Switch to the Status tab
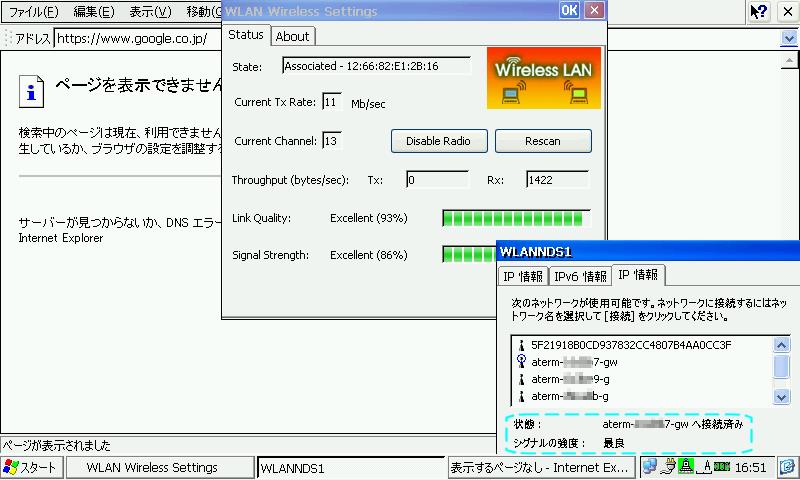The width and height of the screenshot is (800, 480). click(246, 35)
